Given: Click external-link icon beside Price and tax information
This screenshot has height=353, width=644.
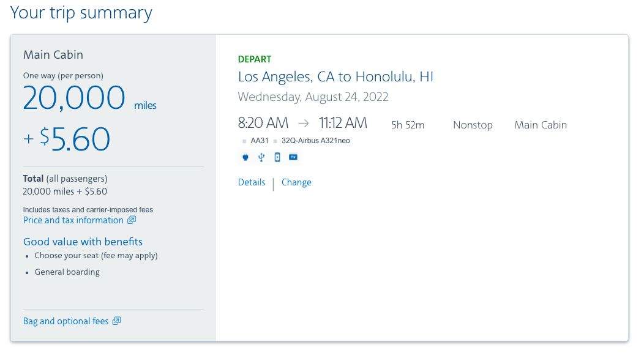Looking at the screenshot, I should pyautogui.click(x=132, y=220).
